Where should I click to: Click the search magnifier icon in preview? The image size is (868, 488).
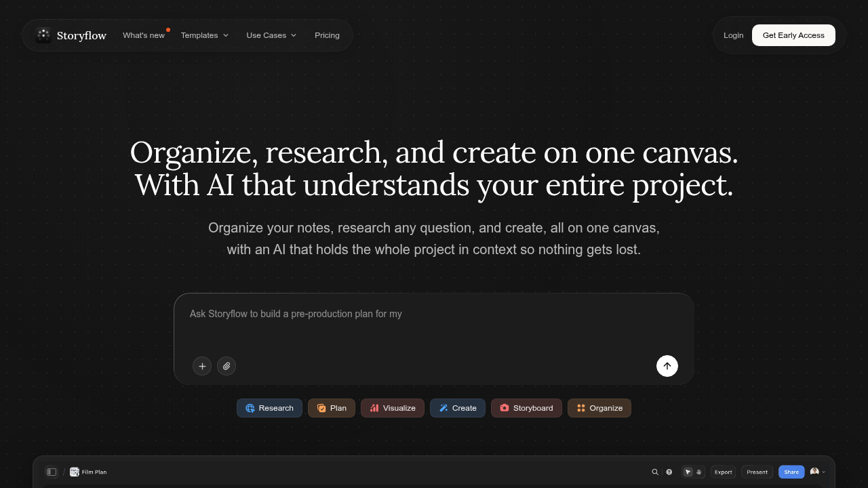coord(655,472)
